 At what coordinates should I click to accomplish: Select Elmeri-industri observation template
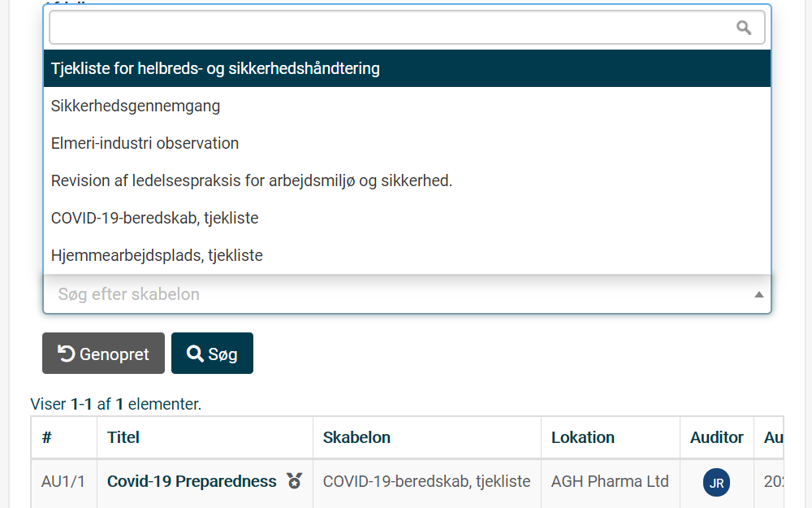pos(407,143)
